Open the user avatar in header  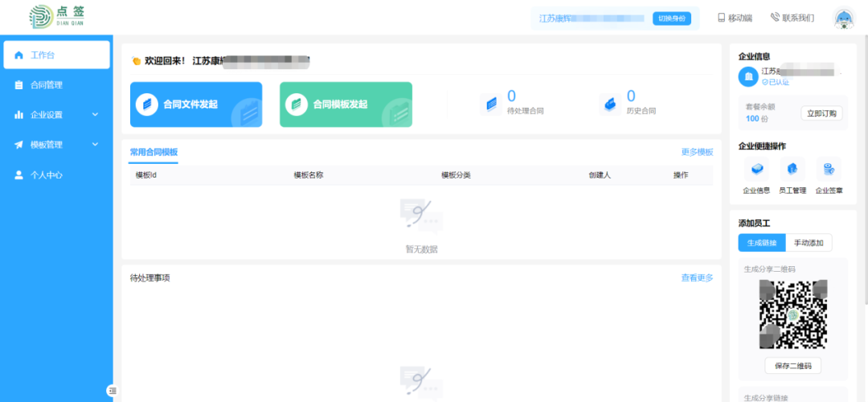843,18
